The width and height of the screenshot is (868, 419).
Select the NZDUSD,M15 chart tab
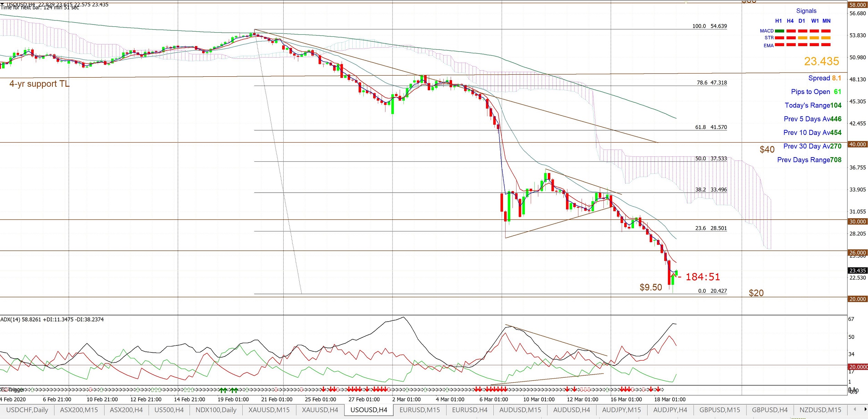820,410
